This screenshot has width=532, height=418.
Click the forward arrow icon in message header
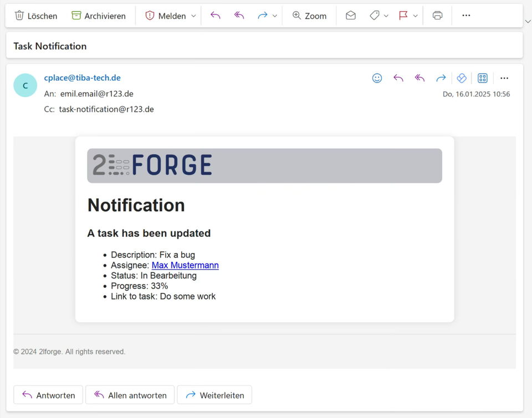[x=441, y=78]
